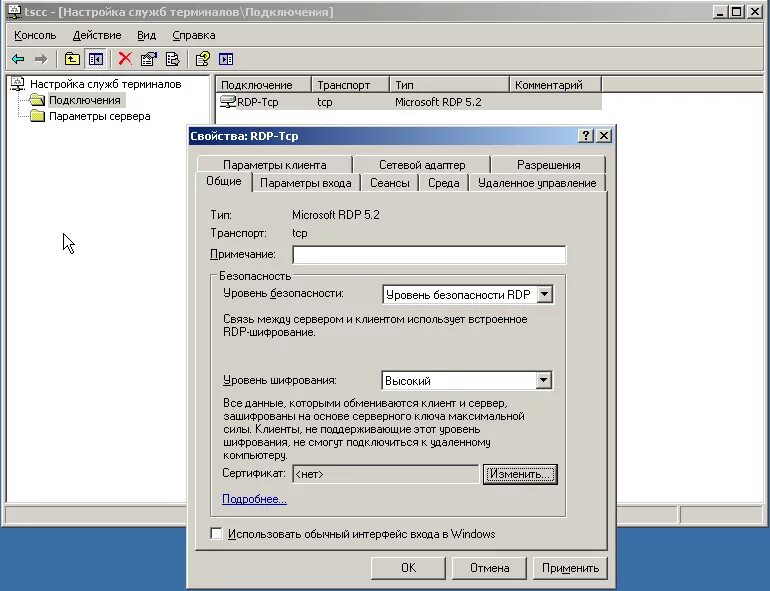Click the Export list toolbar icon

coord(172,59)
